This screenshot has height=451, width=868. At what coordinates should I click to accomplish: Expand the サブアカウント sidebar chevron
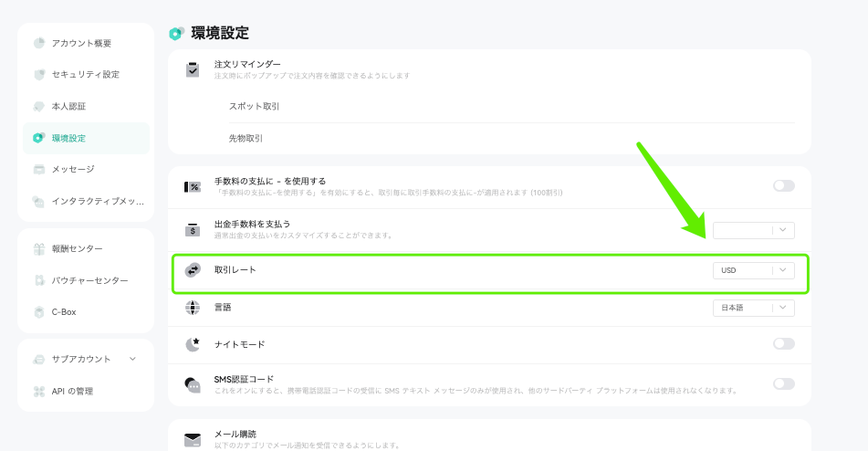[x=133, y=359]
